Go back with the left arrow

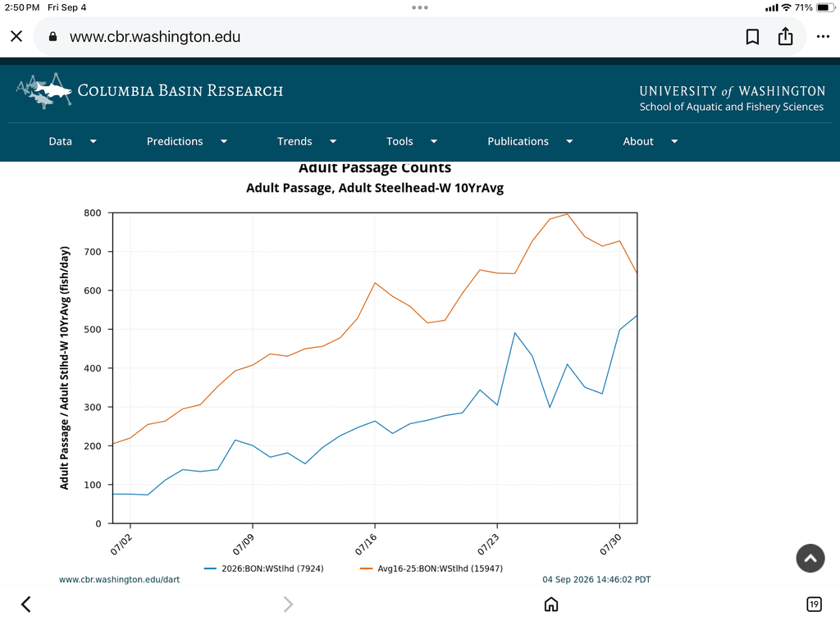tap(25, 604)
